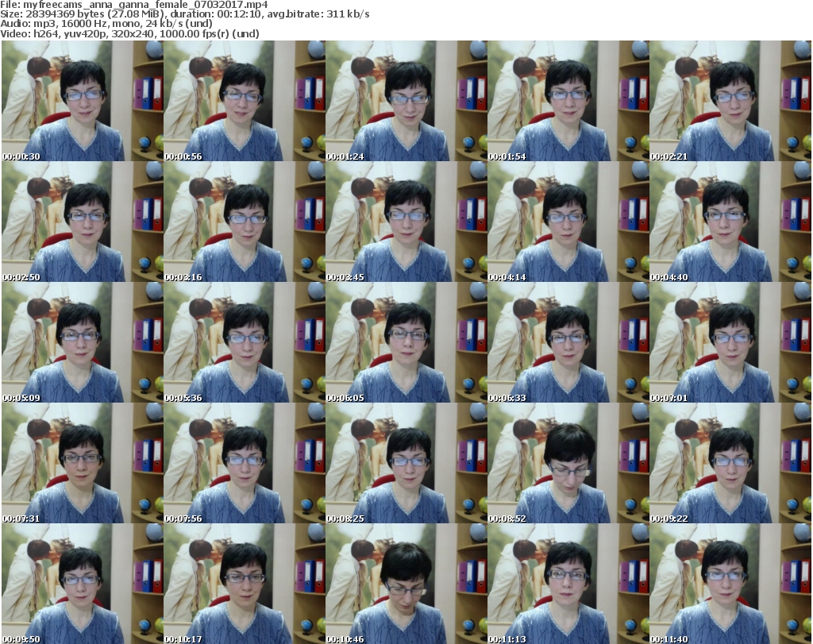Click the File name line in the header
813x644 pixels.
click(x=133, y=5)
